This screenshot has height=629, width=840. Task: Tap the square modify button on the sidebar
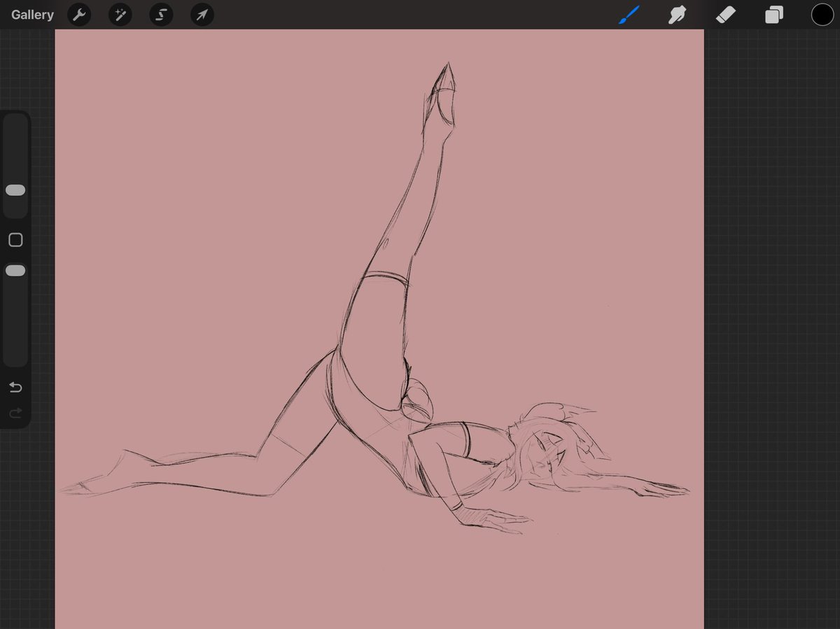[x=15, y=239]
